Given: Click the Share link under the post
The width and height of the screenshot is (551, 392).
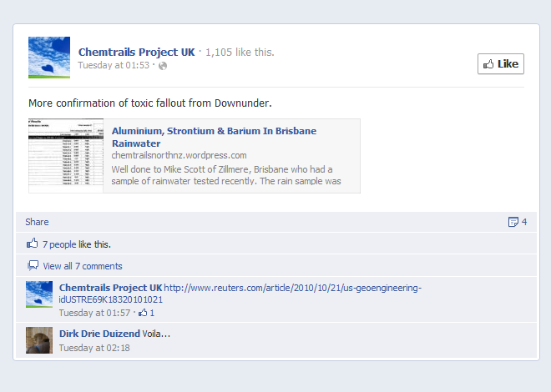Looking at the screenshot, I should point(37,222).
